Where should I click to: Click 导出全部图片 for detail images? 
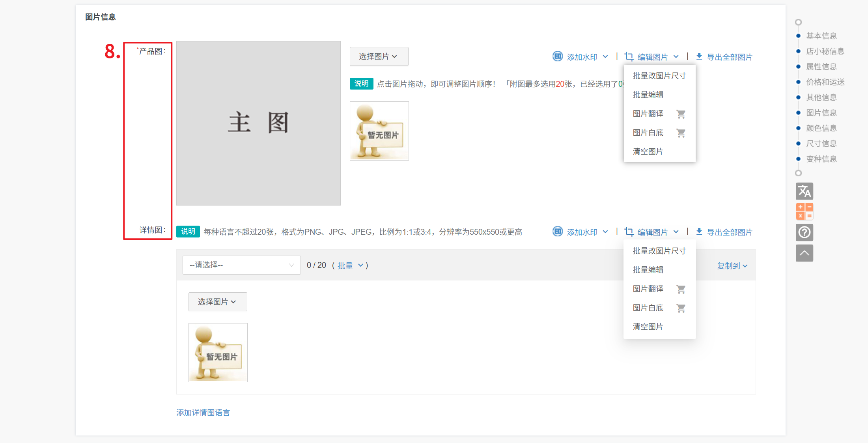729,232
